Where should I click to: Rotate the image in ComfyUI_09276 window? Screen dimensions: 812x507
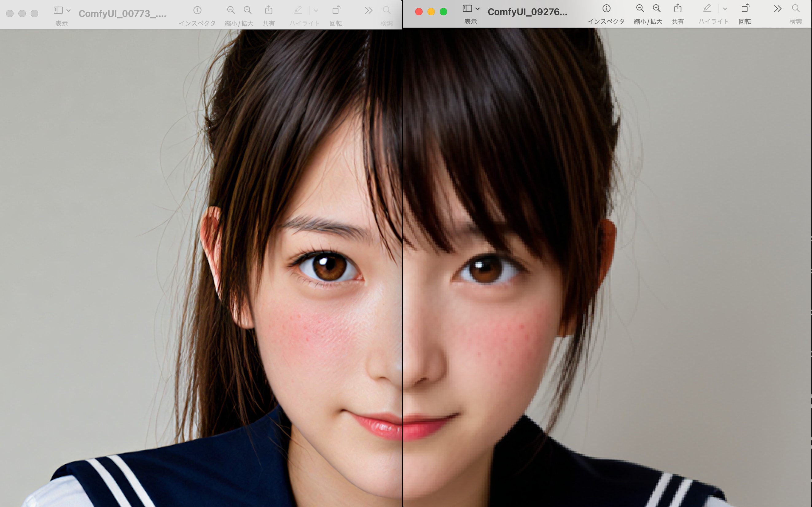pos(745,8)
